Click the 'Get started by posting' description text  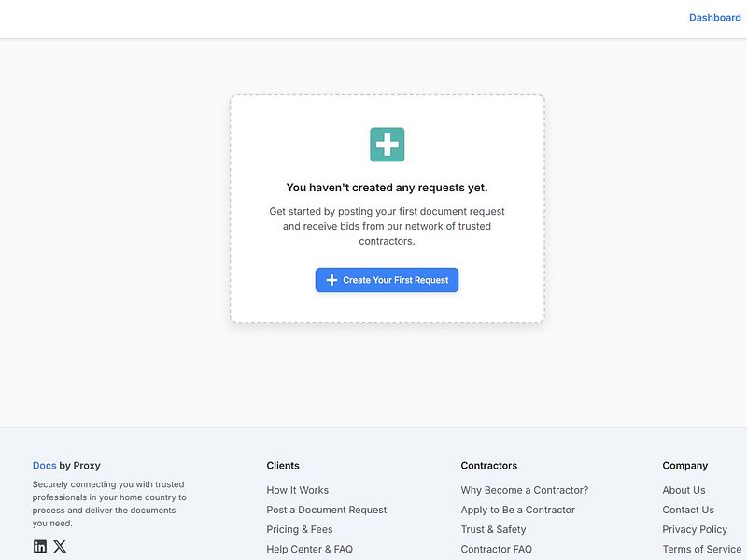click(387, 226)
